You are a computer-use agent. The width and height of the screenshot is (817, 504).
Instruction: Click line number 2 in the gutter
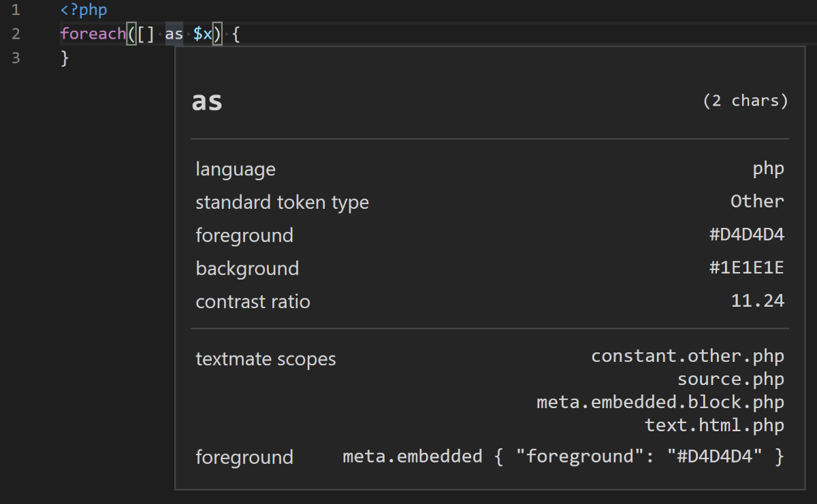pos(15,33)
